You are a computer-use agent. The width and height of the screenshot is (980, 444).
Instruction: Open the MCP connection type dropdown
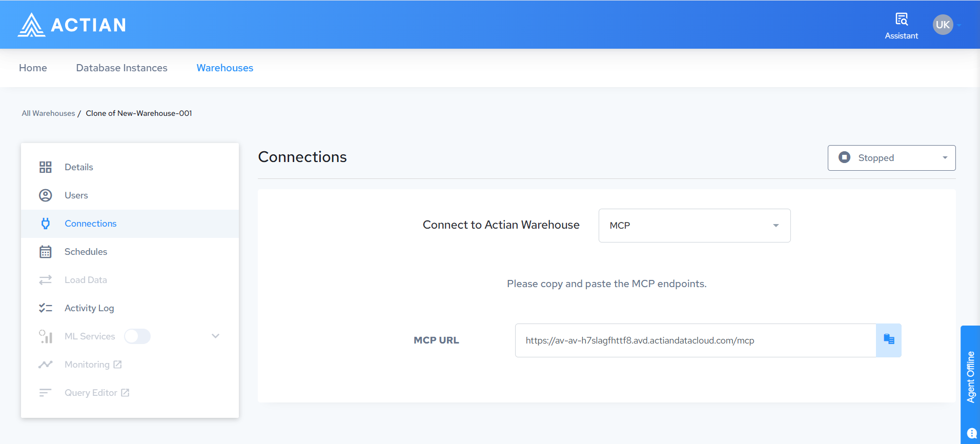(695, 226)
